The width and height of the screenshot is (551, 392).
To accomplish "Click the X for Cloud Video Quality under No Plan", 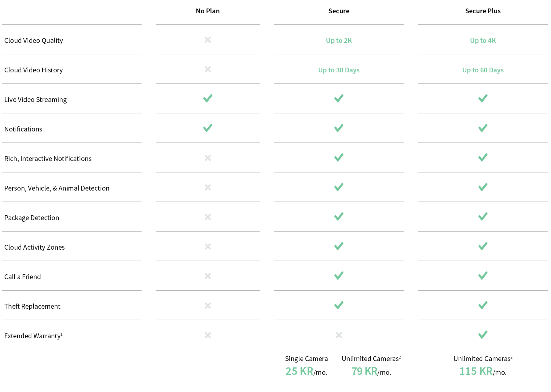I will (208, 40).
